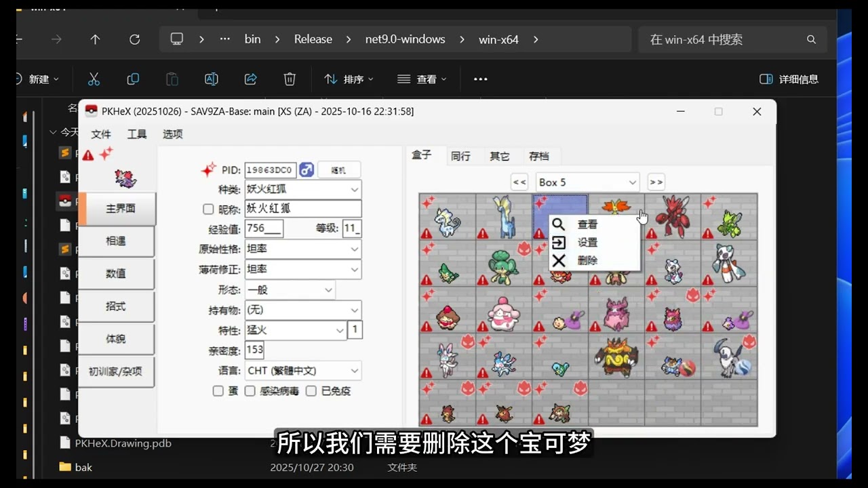Click the File Explorer search box
Screen dimensions: 868x488
(x=732, y=39)
